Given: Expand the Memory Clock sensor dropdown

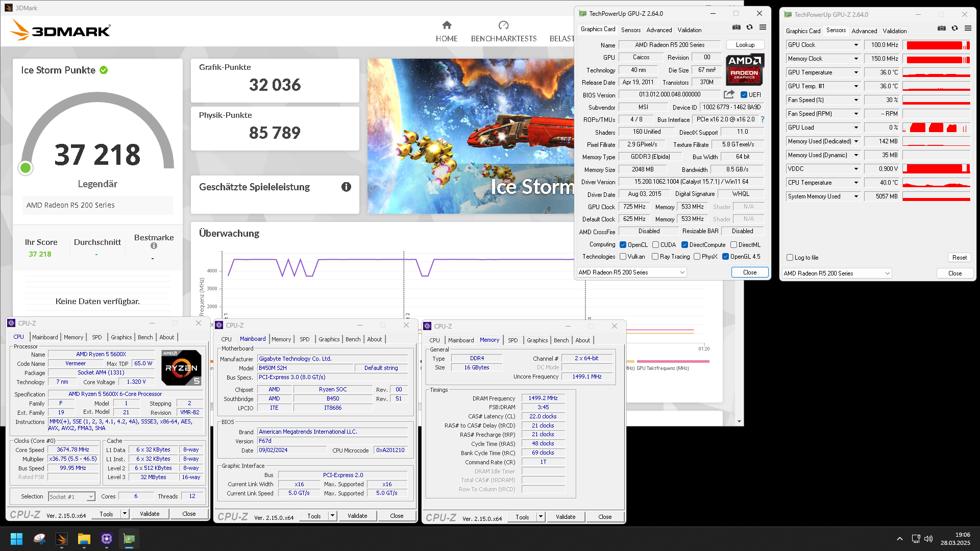Looking at the screenshot, I should 856,59.
